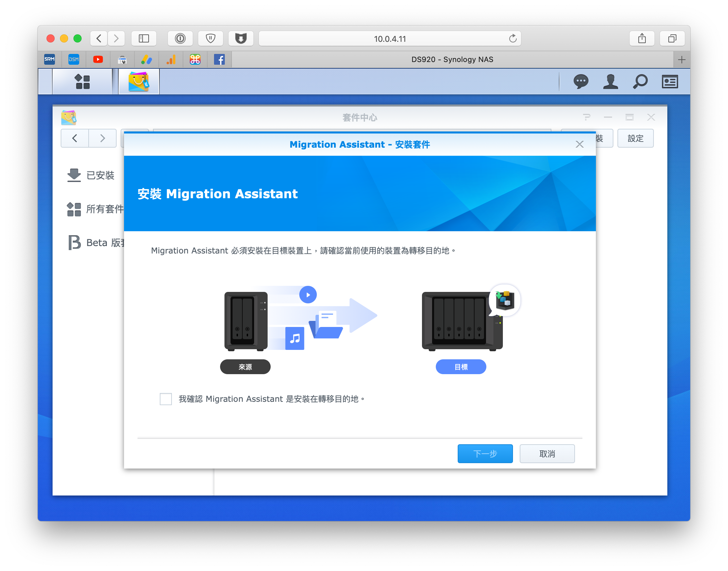Open the shop-icon bookmark favicon
This screenshot has width=728, height=571.
coord(122,59)
